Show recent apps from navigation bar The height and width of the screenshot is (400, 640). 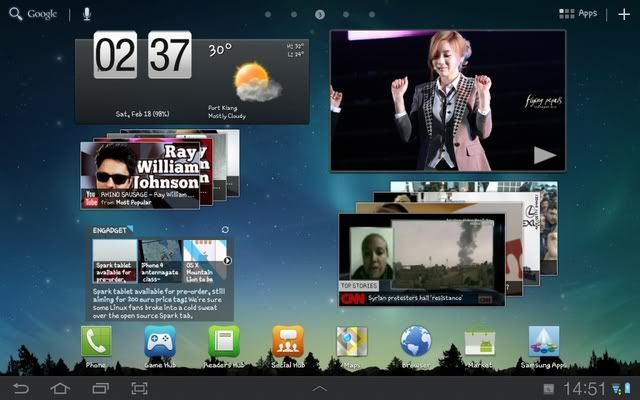click(x=99, y=387)
